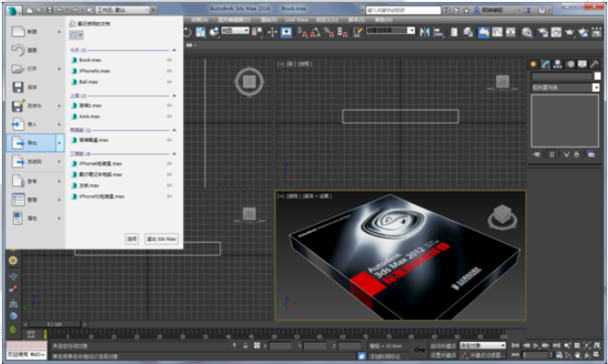Open recent documents icon-size dropdown
608x364 pixels.
click(76, 35)
